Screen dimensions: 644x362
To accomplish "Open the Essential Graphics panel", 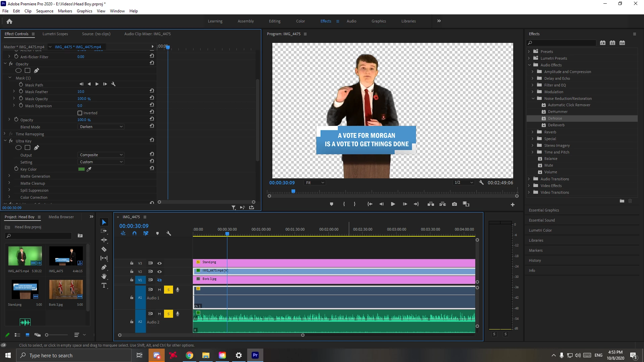I will point(544,210).
